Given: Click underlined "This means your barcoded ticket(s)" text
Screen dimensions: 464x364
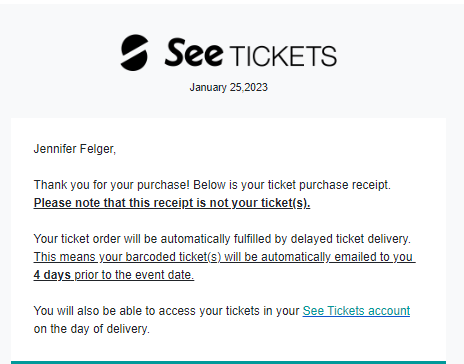Looking at the screenshot, I should (127, 257).
